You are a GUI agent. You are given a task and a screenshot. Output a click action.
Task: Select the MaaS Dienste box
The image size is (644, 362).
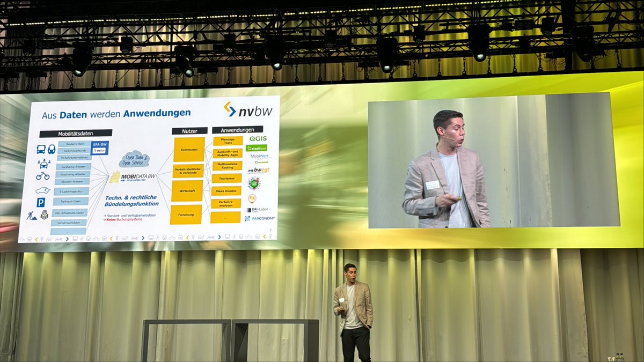(x=226, y=191)
